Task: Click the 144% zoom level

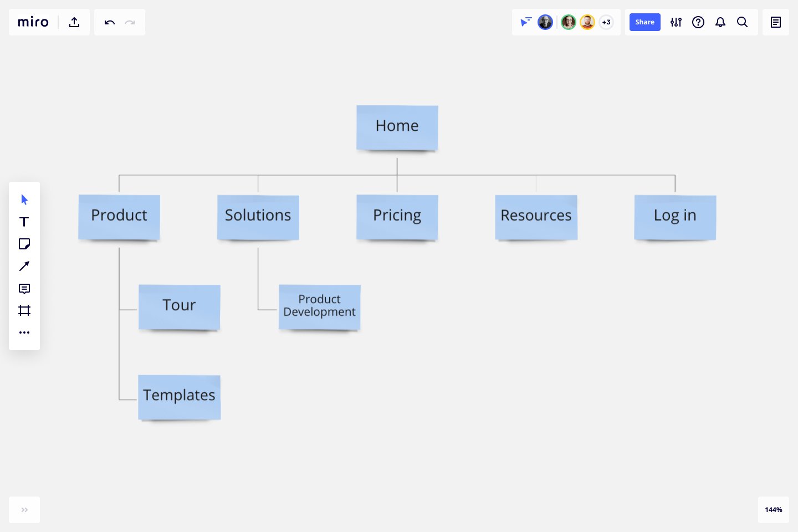Action: 774,510
